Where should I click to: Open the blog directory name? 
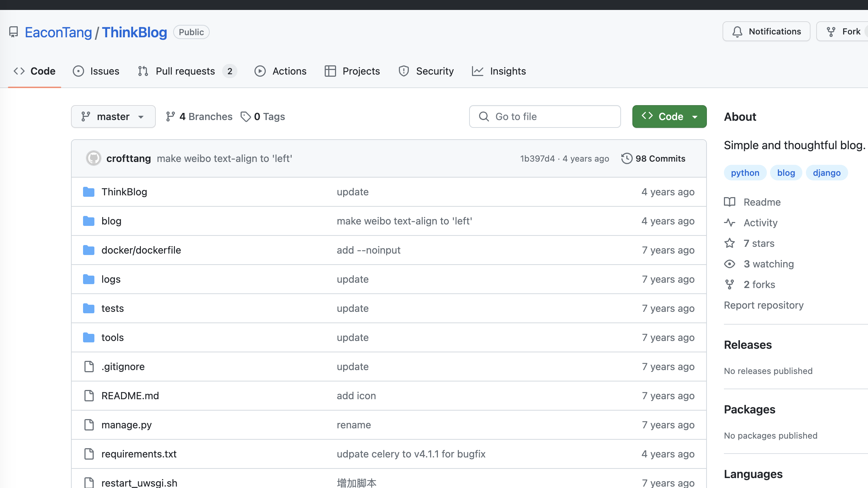point(111,221)
